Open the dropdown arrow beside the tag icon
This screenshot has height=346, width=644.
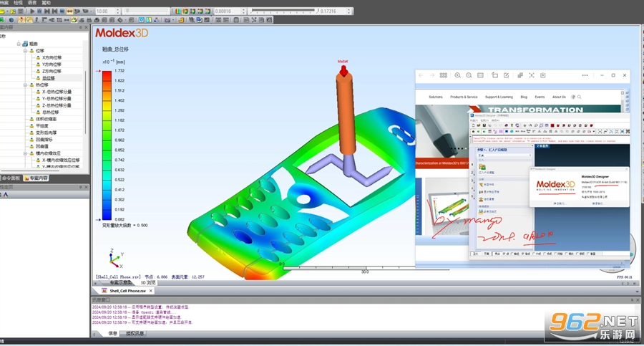[x=126, y=20]
